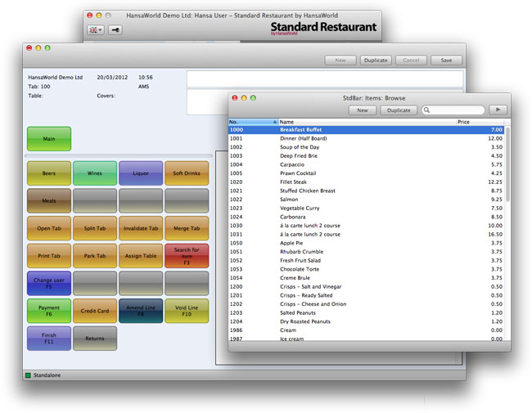
Task: Click the red Search for item button
Action: coord(187,256)
